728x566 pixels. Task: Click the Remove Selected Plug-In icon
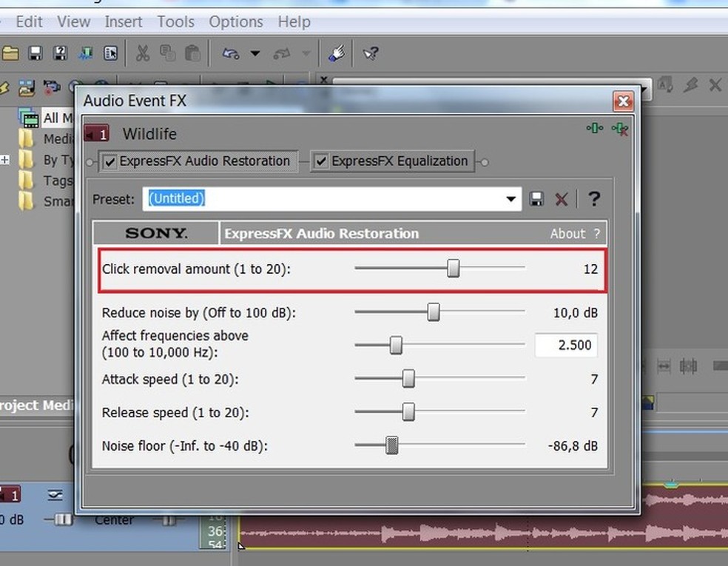tap(621, 129)
